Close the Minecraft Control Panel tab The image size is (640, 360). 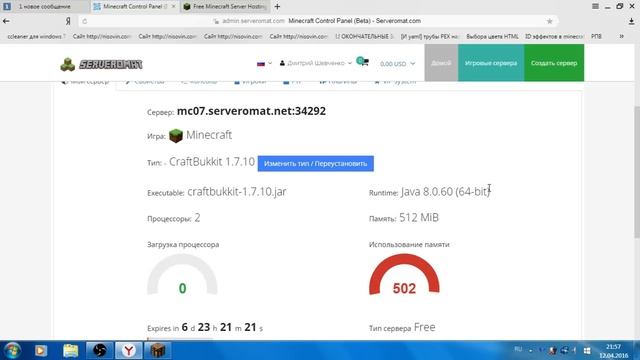(173, 7)
